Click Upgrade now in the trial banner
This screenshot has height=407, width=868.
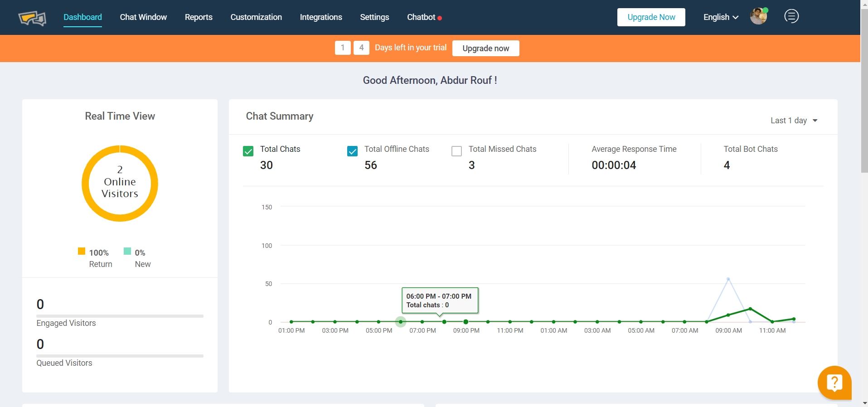tap(485, 48)
